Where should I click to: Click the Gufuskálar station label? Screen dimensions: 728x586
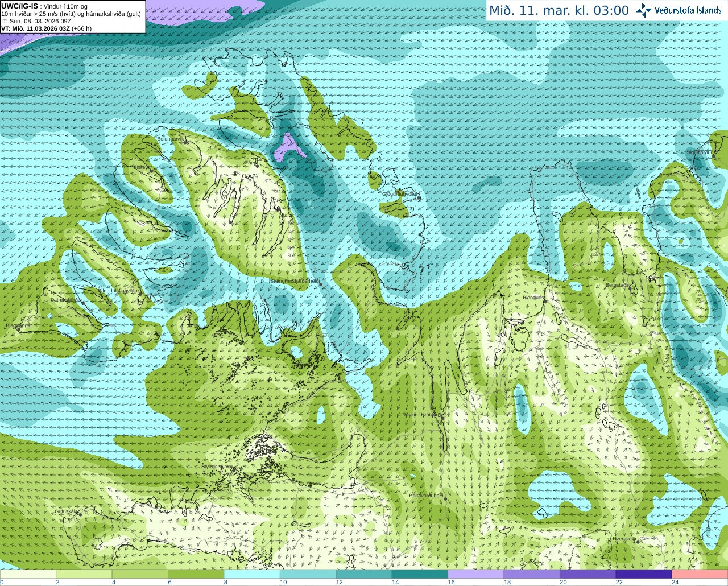coord(67,511)
